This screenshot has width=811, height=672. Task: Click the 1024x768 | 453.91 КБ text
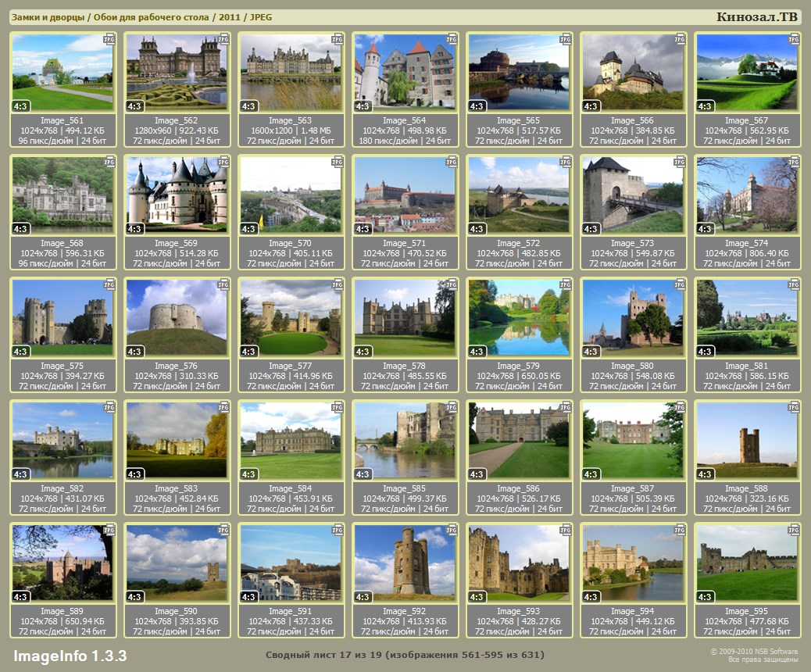click(x=291, y=499)
